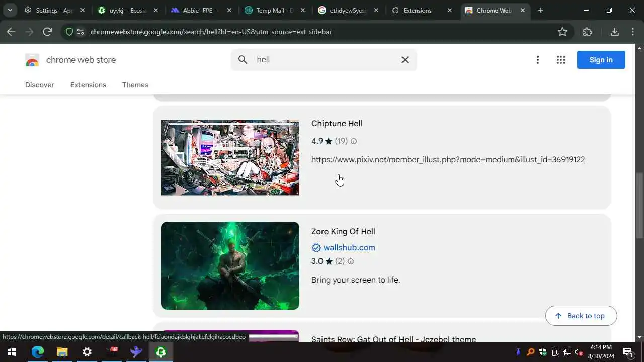This screenshot has height=362, width=644.
Task: Click the Chiptune Hell pixiv description text
Action: coord(448,160)
